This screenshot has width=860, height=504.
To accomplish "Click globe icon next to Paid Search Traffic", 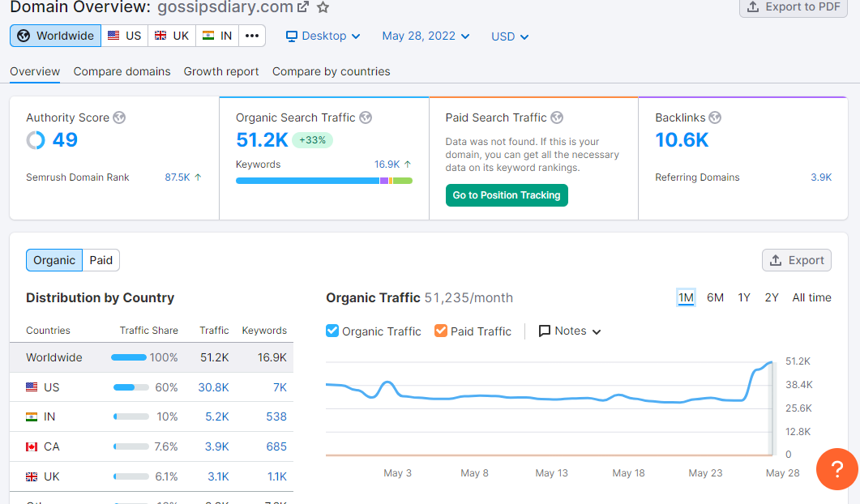I will tap(557, 117).
